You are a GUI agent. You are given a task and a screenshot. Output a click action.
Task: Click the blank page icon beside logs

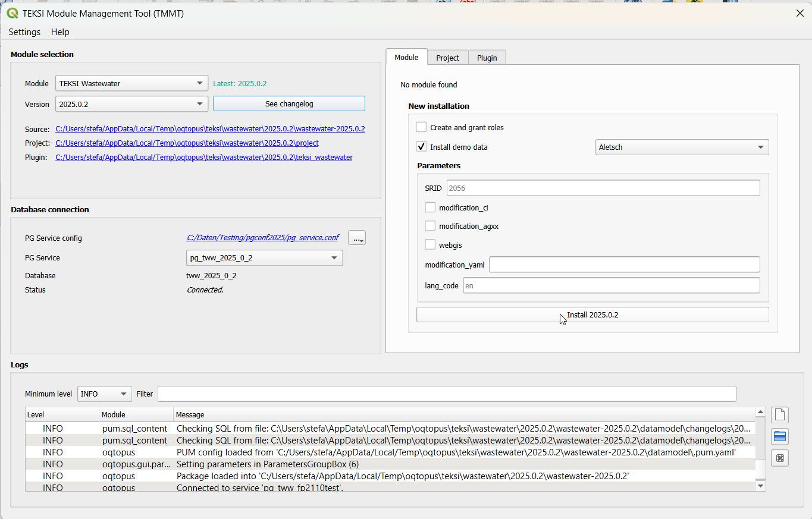coord(779,415)
